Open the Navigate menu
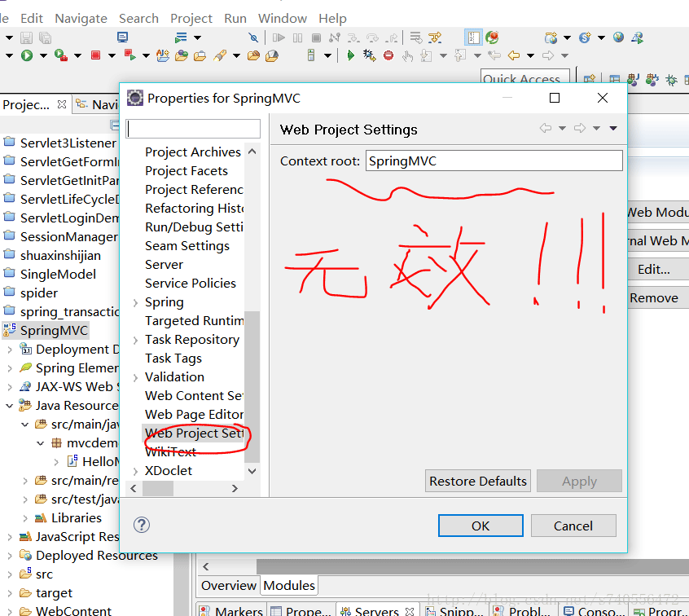This screenshot has height=616, width=689. click(81, 19)
